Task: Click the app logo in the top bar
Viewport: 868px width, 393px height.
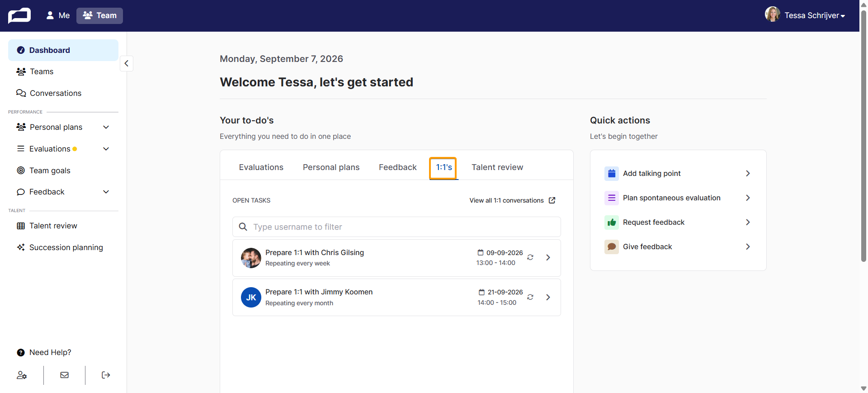Action: [x=19, y=15]
